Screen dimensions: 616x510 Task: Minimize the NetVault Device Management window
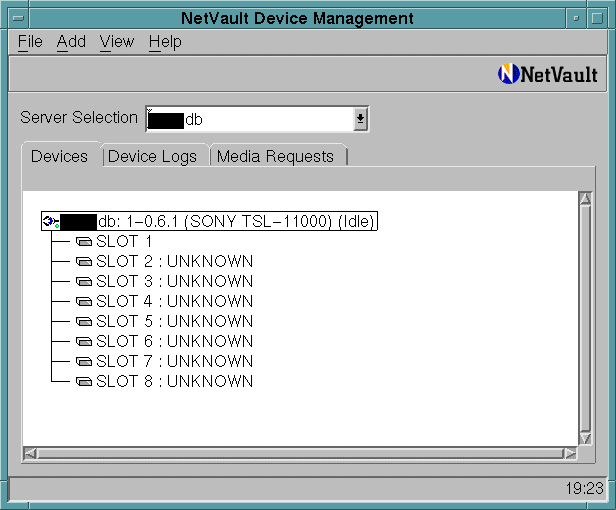coord(576,18)
